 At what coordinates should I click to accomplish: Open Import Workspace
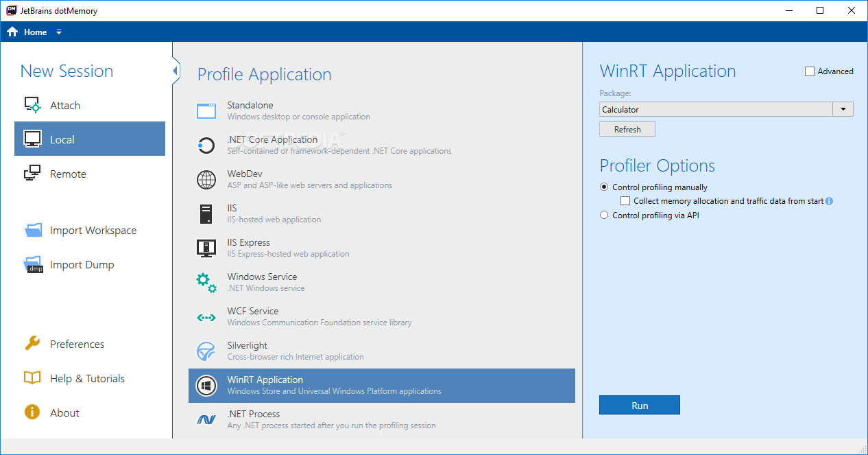pyautogui.click(x=90, y=231)
